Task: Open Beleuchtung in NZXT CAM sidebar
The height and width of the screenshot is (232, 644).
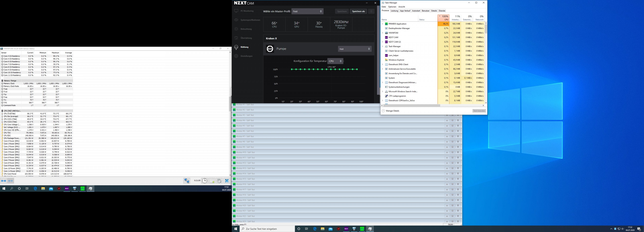Action: [x=246, y=29]
